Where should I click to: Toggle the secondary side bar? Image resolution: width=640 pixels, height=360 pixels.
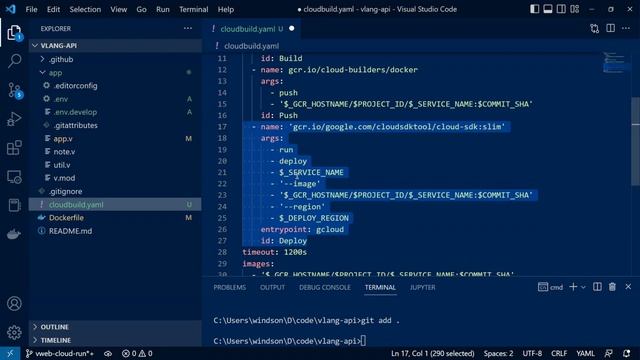pyautogui.click(x=561, y=9)
